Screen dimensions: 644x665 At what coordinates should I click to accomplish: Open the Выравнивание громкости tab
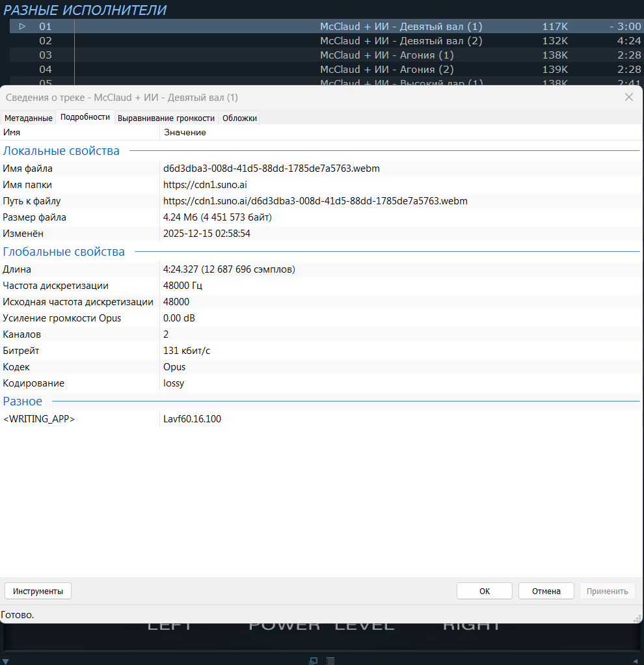point(166,118)
